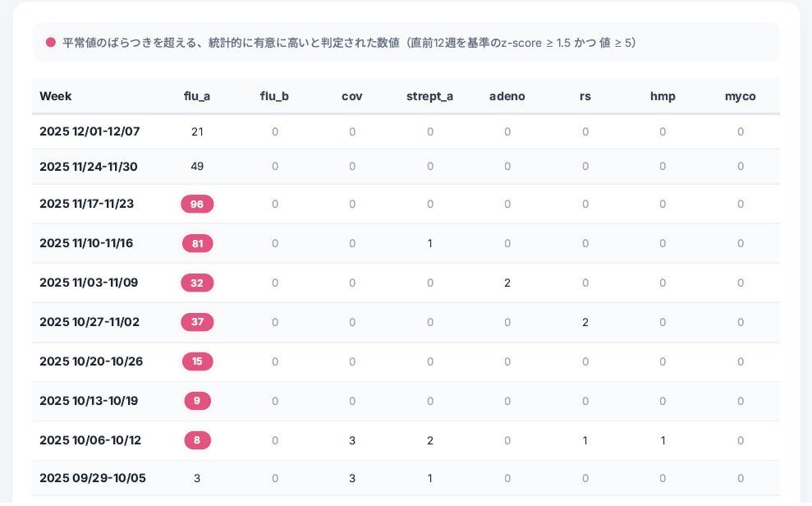Screen dimensions: 812x506
Task: Click the flu_a column header
Action: pos(197,96)
